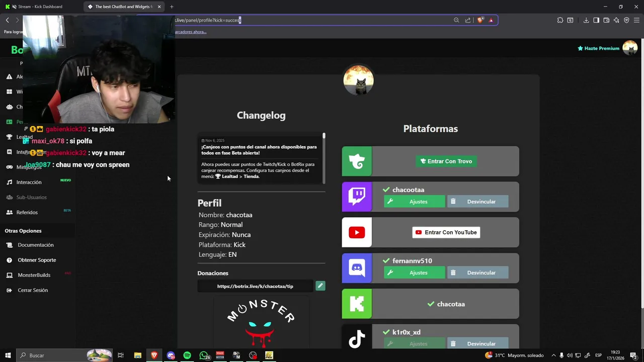Show hidden system tray icons

pos(553,355)
